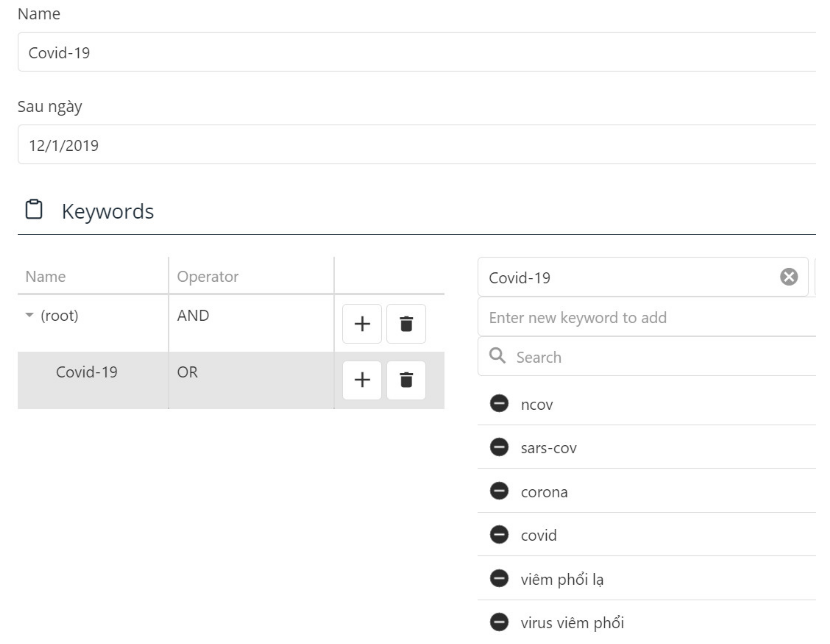Viewport: 830px width, 644px height.
Task: Remove the ncov keyword
Action: point(499,403)
